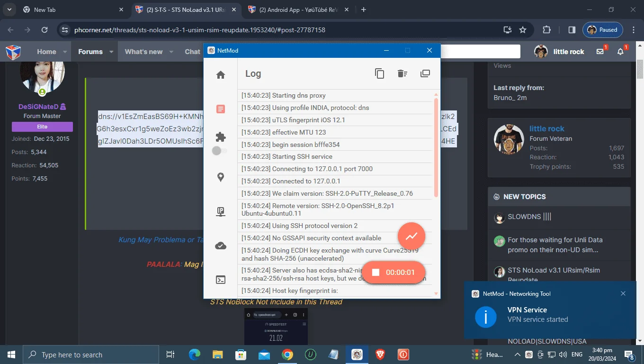Screen dimensions: 644x364
Task: Open Brave browser from the taskbar
Action: [x=380, y=355]
